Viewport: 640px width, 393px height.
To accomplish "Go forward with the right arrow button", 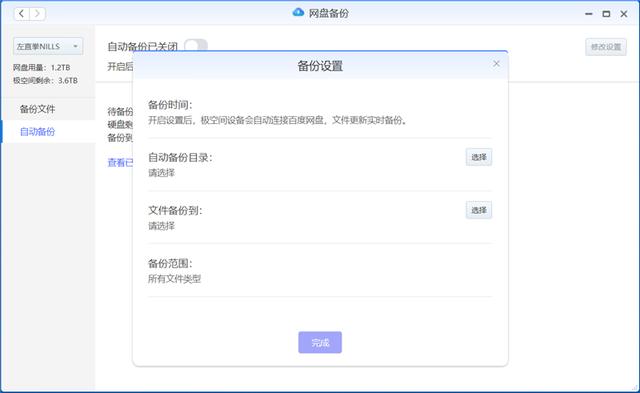I will click(38, 14).
